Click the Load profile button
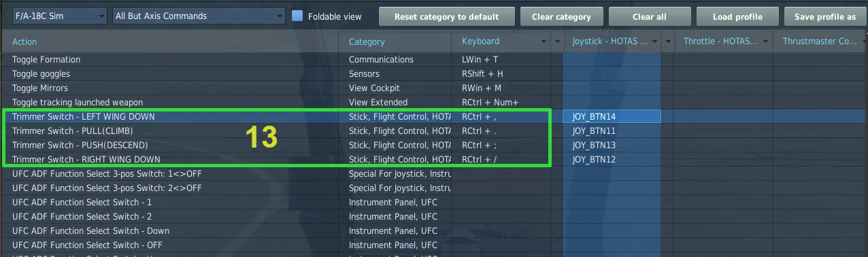Screen dimensions: 868x257 coord(737,16)
